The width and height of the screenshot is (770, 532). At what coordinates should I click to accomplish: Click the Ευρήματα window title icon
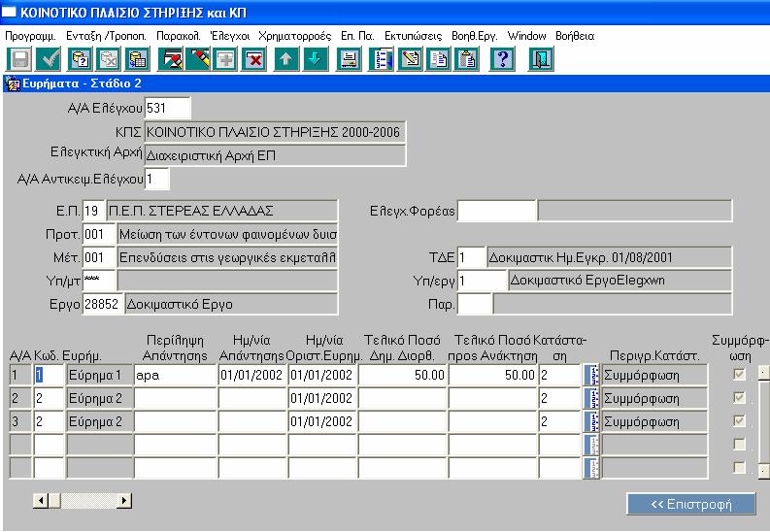click(13, 83)
